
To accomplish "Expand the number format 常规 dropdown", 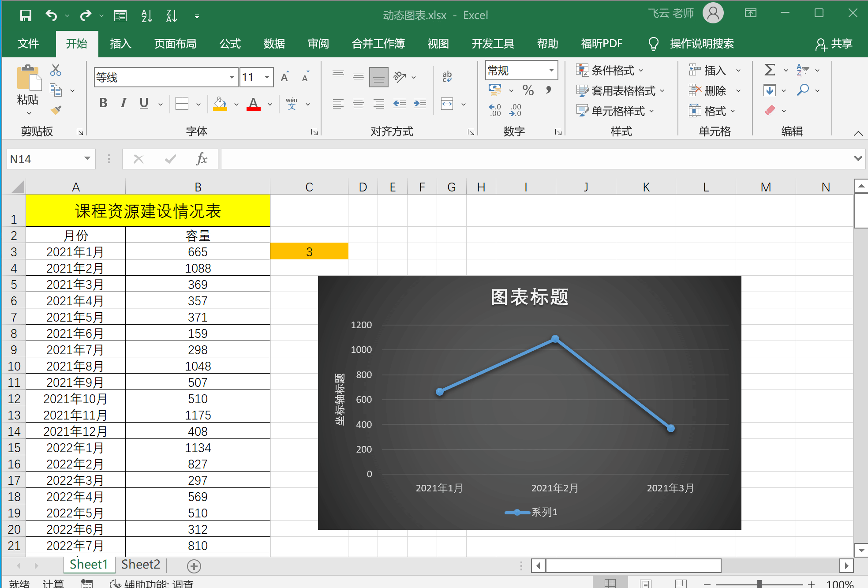I will tap(551, 71).
